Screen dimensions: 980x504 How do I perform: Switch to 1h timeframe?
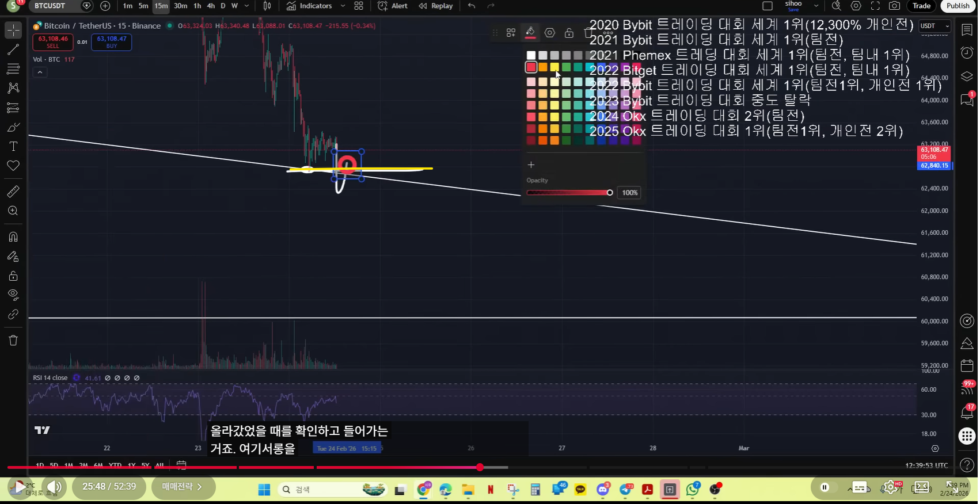197,6
